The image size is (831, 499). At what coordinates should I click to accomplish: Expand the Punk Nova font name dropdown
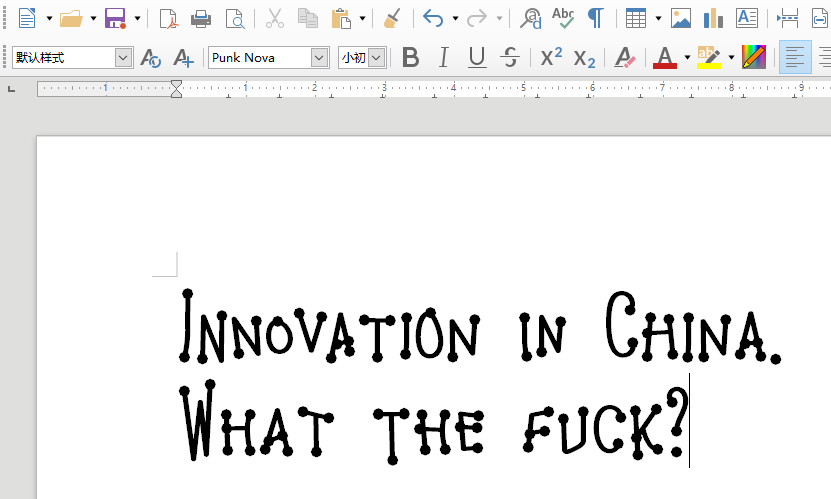[x=319, y=58]
